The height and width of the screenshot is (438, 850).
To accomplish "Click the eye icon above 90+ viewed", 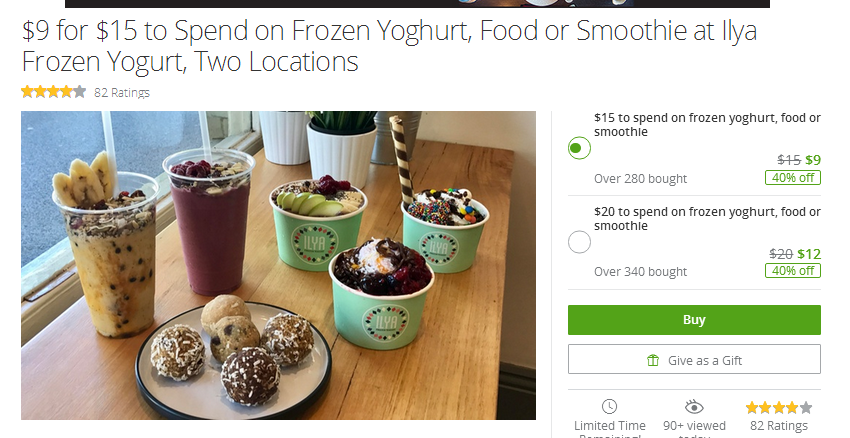I will [x=694, y=407].
